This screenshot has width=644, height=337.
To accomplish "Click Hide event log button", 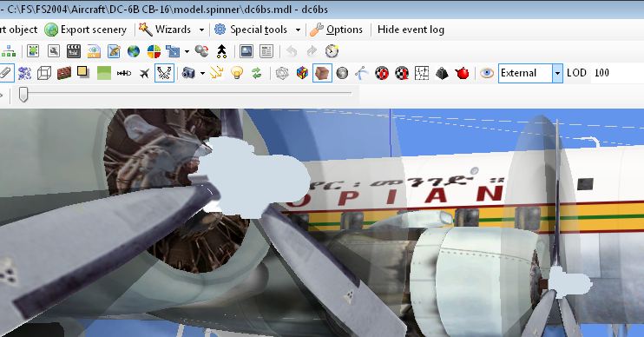I will point(411,30).
